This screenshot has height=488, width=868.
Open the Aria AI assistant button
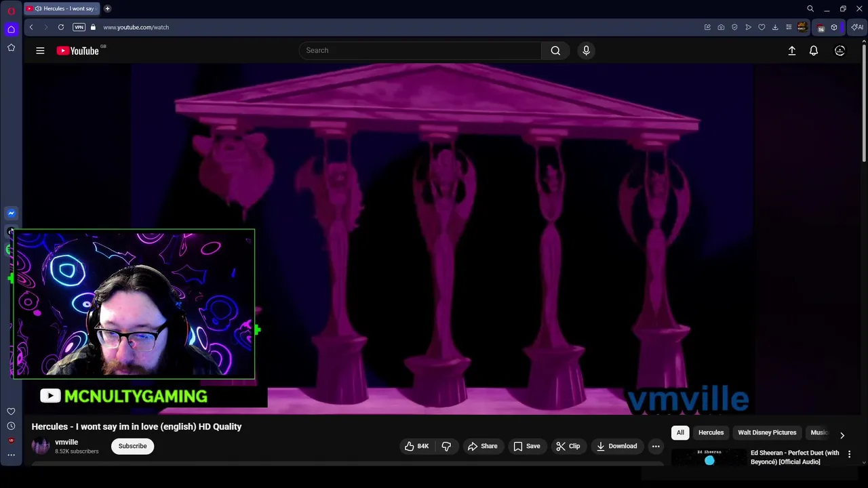857,27
